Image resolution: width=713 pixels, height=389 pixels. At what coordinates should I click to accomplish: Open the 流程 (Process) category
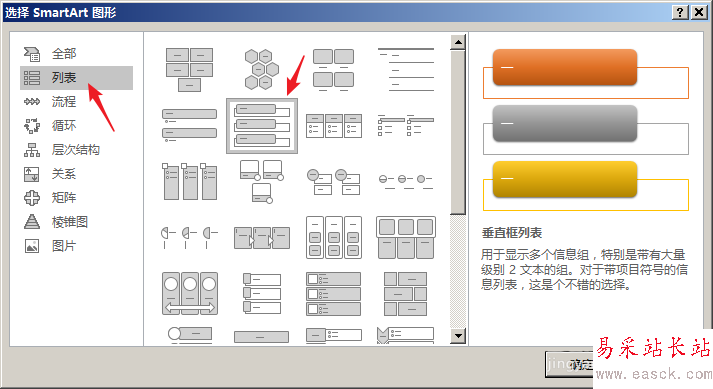76,102
